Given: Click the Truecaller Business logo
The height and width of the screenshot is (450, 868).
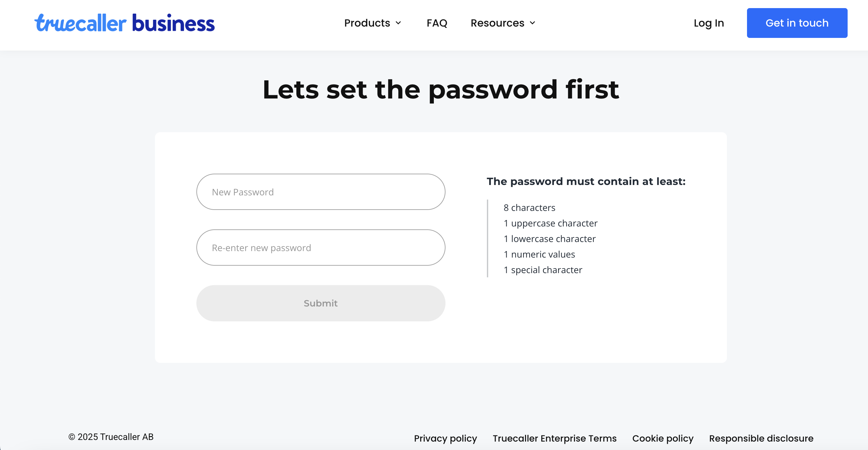Looking at the screenshot, I should point(124,23).
